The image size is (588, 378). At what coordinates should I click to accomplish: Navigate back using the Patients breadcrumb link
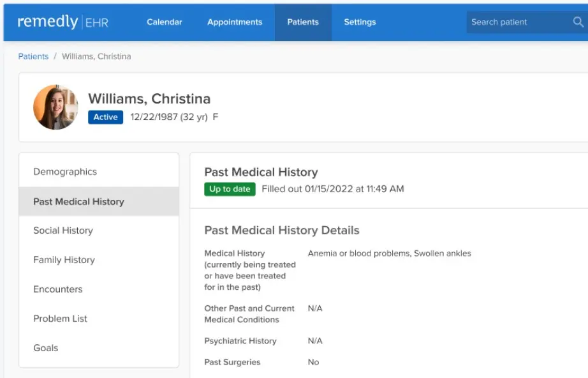tap(33, 56)
